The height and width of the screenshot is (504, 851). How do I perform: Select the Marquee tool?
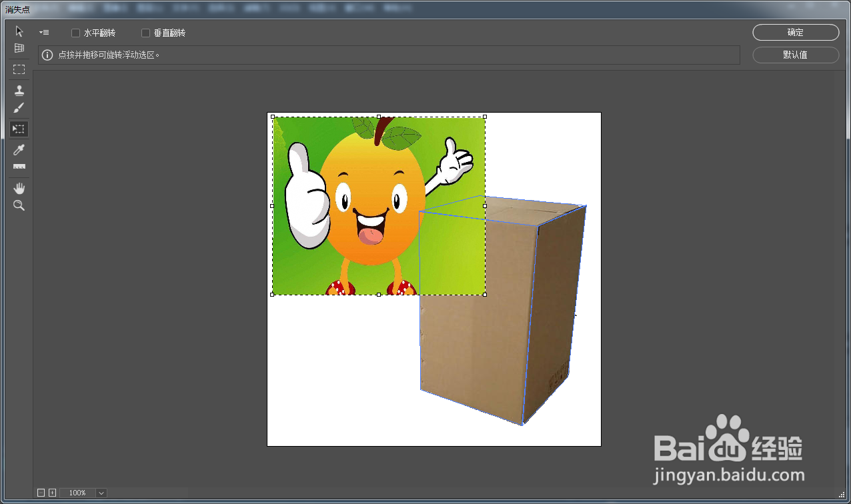point(19,69)
